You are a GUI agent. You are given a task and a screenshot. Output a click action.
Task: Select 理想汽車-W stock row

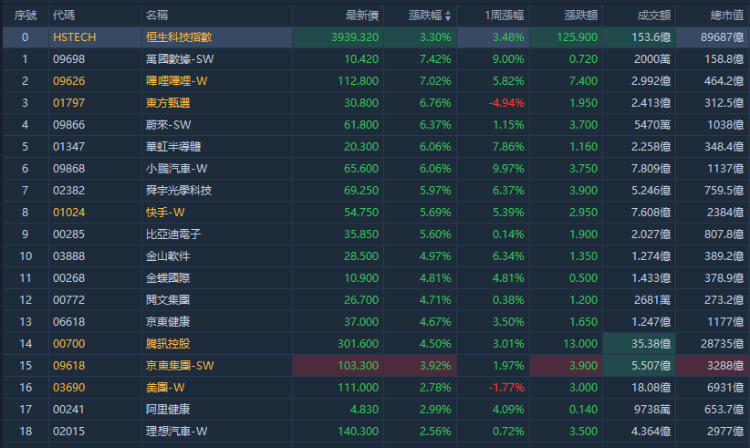(177, 431)
